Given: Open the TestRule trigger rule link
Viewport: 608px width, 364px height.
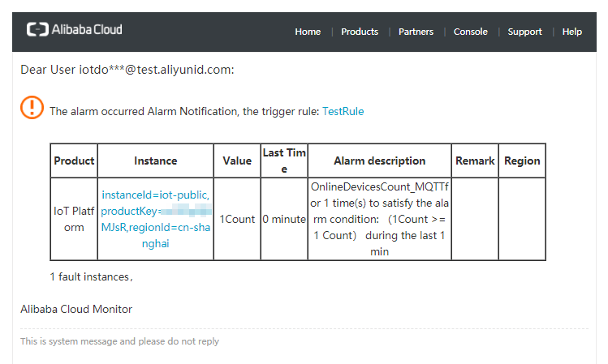Looking at the screenshot, I should (343, 112).
